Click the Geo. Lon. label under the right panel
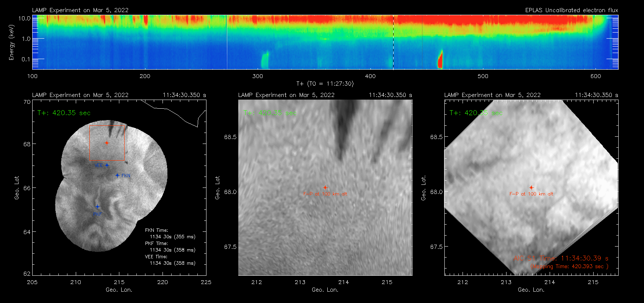Screen dimensions: 644x303 (x=531, y=290)
